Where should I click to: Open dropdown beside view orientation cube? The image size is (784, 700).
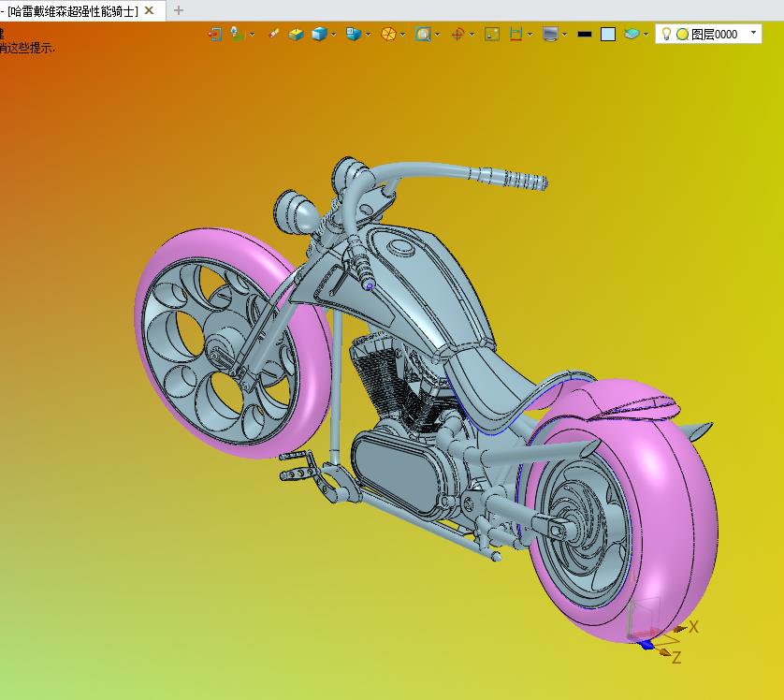click(369, 35)
